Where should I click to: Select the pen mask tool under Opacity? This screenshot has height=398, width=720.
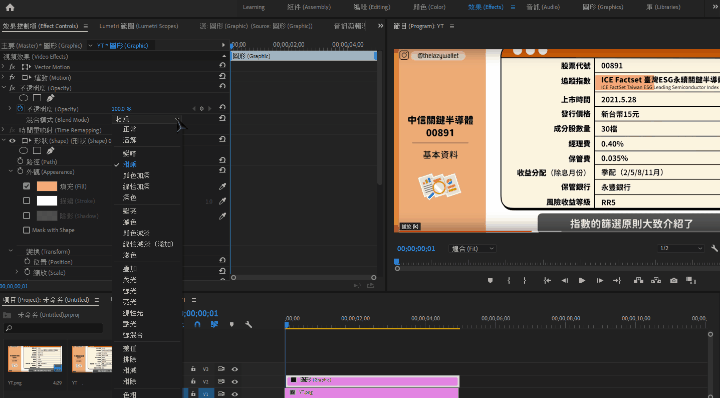click(x=51, y=98)
